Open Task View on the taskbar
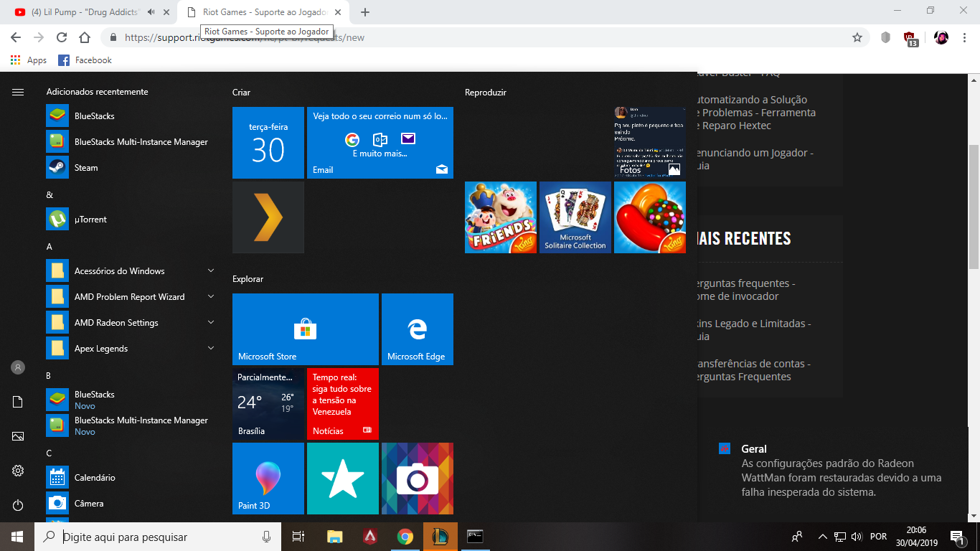Screen dimensions: 980x551 point(298,537)
